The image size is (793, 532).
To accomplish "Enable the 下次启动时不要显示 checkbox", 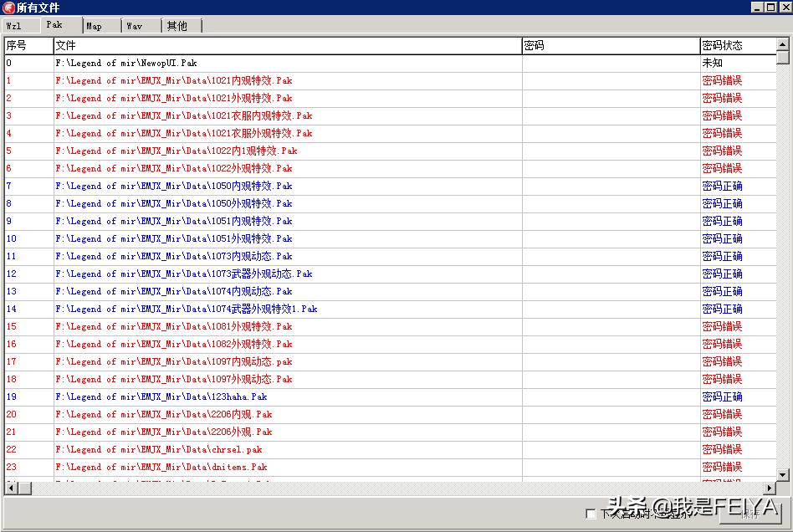I will 591,514.
